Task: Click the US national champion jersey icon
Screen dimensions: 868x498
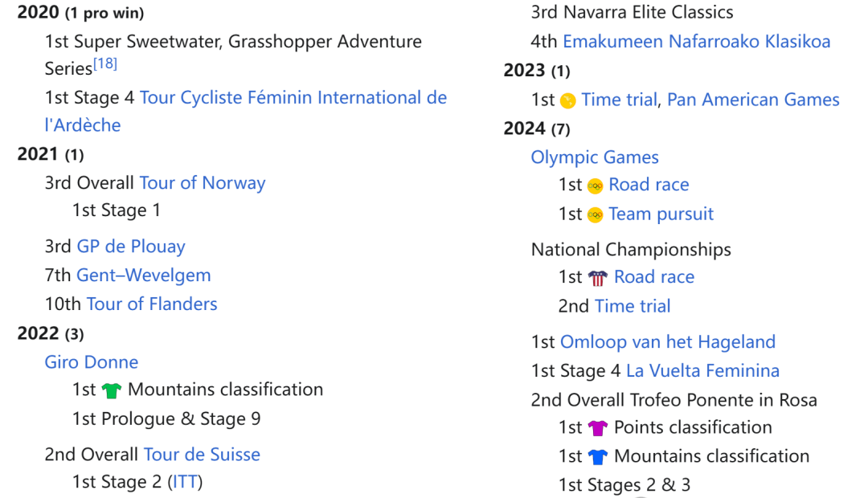Action: click(598, 278)
